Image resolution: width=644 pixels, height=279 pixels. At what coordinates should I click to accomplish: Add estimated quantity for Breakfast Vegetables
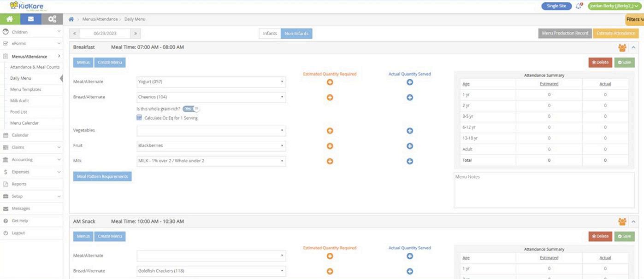tap(330, 131)
